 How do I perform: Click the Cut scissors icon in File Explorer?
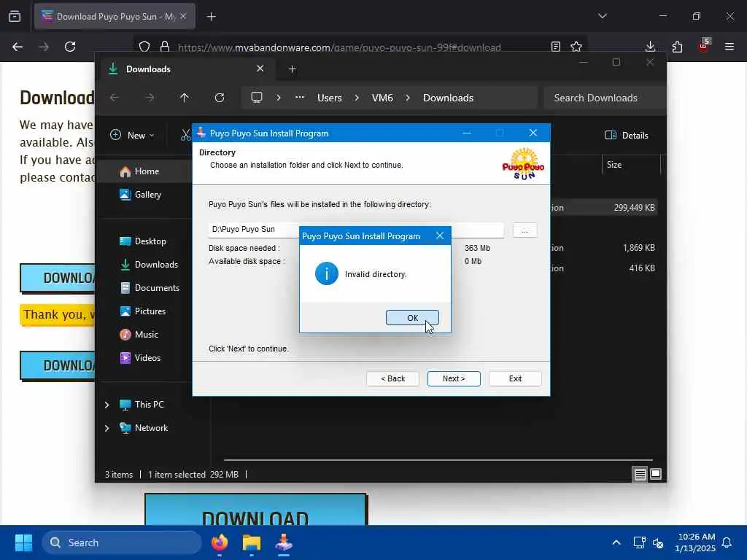click(x=185, y=136)
